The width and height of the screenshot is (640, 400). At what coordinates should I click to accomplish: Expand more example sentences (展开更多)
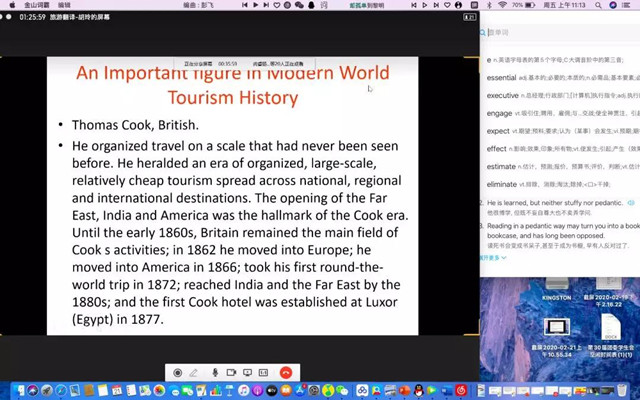pyautogui.click(x=492, y=257)
